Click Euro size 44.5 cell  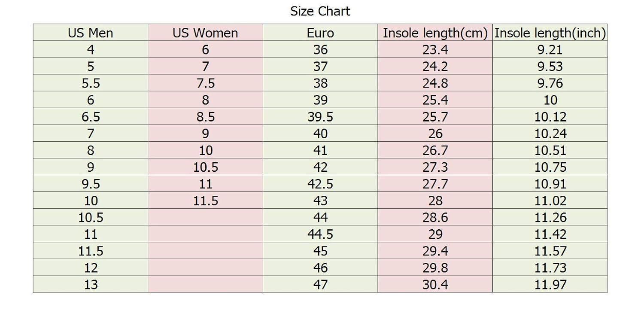(320, 234)
